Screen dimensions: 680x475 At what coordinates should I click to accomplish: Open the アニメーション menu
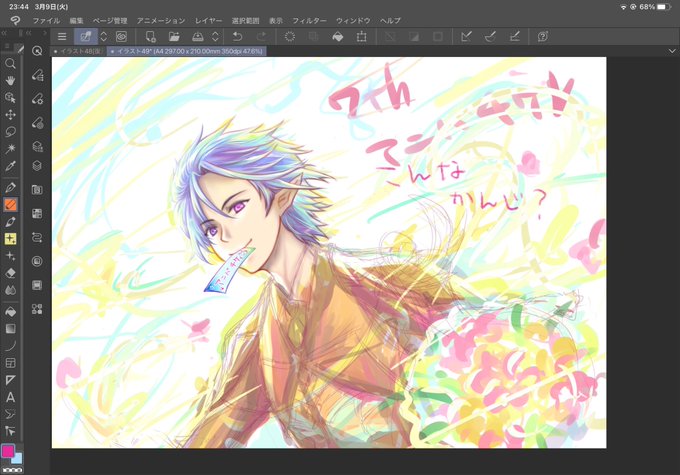click(161, 20)
